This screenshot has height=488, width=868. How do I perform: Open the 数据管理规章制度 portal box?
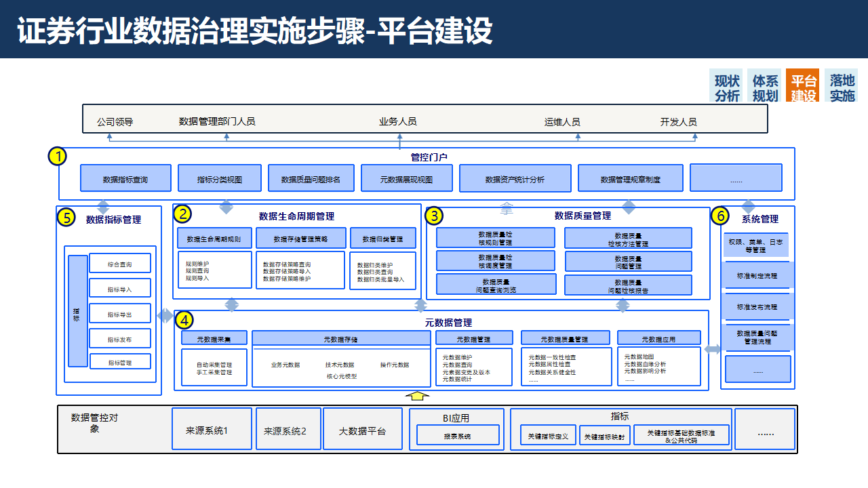click(x=631, y=179)
